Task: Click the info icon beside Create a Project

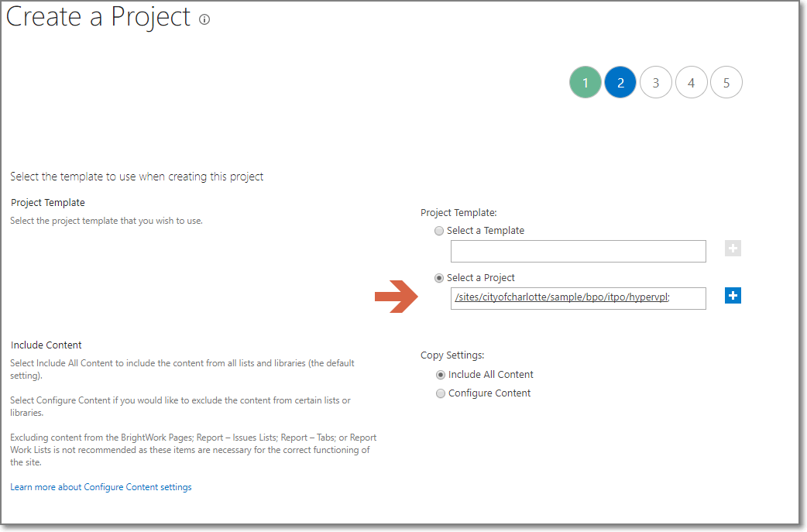Action: pos(204,19)
